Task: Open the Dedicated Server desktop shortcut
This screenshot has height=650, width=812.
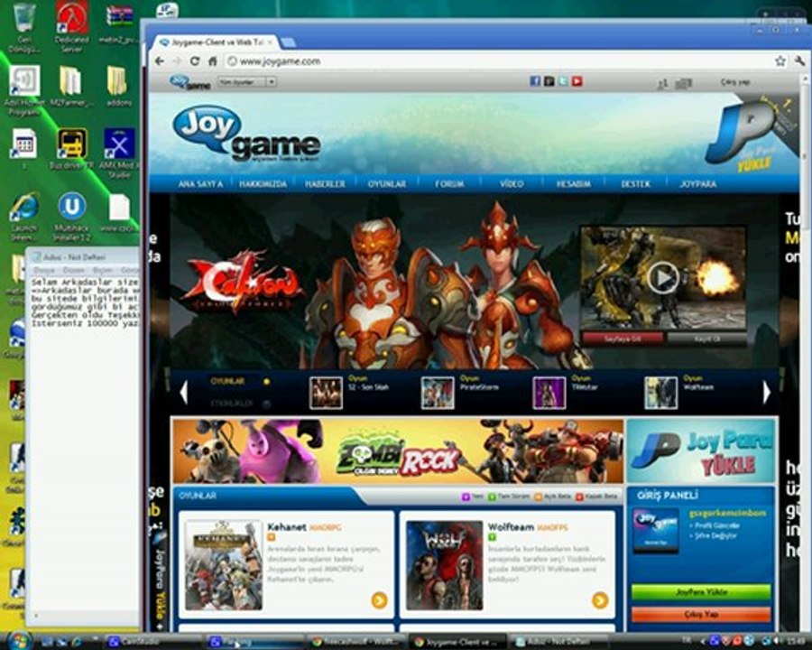Action: [71, 27]
